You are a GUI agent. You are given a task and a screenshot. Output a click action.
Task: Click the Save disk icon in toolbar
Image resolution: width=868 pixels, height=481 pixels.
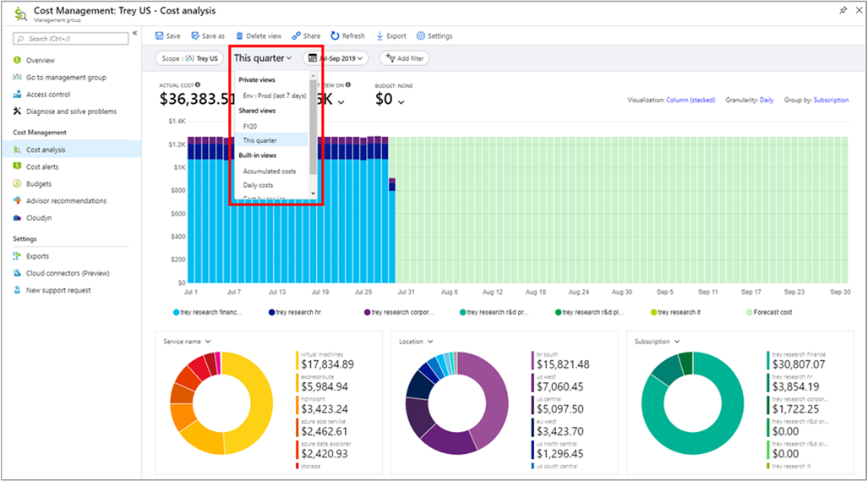(x=160, y=36)
